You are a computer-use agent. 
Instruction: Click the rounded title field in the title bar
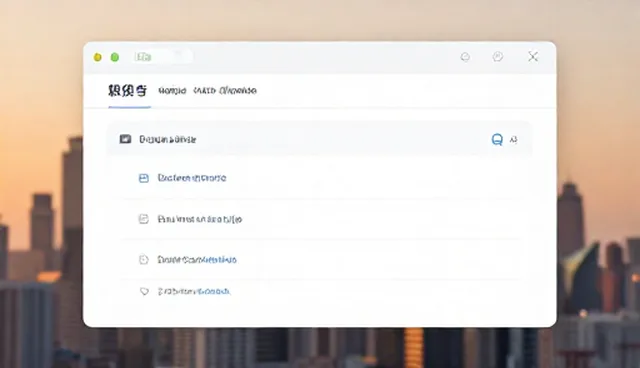[163, 57]
